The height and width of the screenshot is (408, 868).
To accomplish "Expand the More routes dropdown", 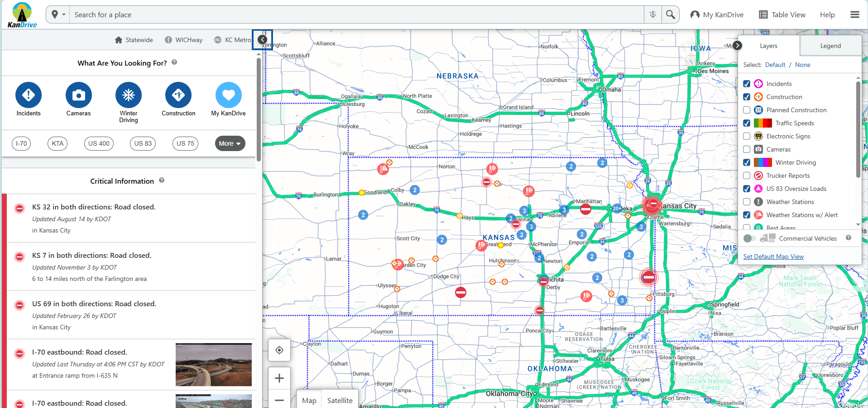I will tap(230, 143).
